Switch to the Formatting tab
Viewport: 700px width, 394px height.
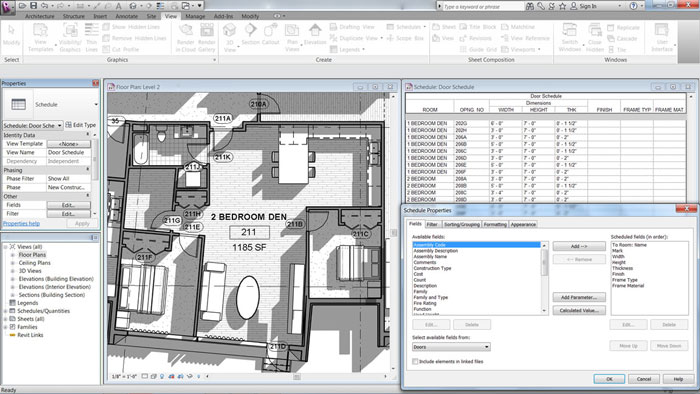tap(495, 224)
